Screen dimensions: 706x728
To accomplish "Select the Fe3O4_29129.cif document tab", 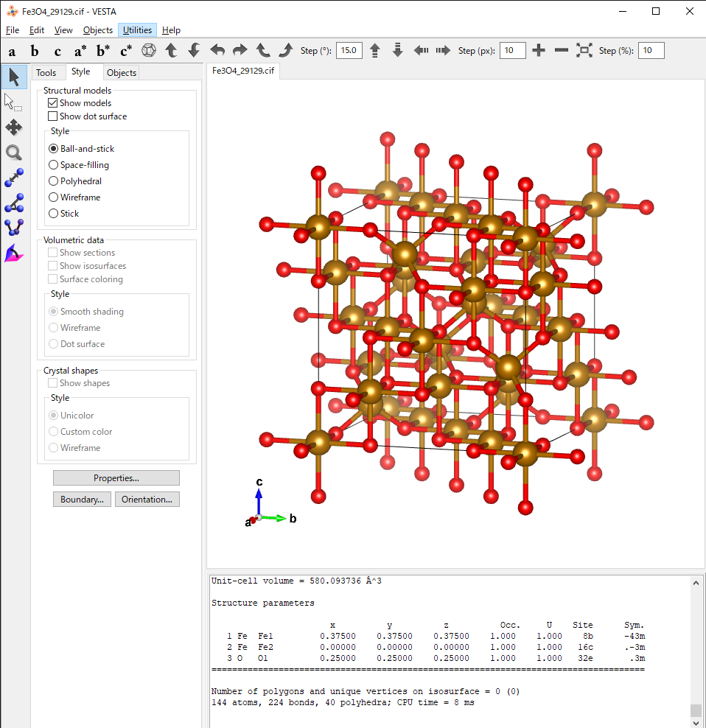I will coord(243,71).
